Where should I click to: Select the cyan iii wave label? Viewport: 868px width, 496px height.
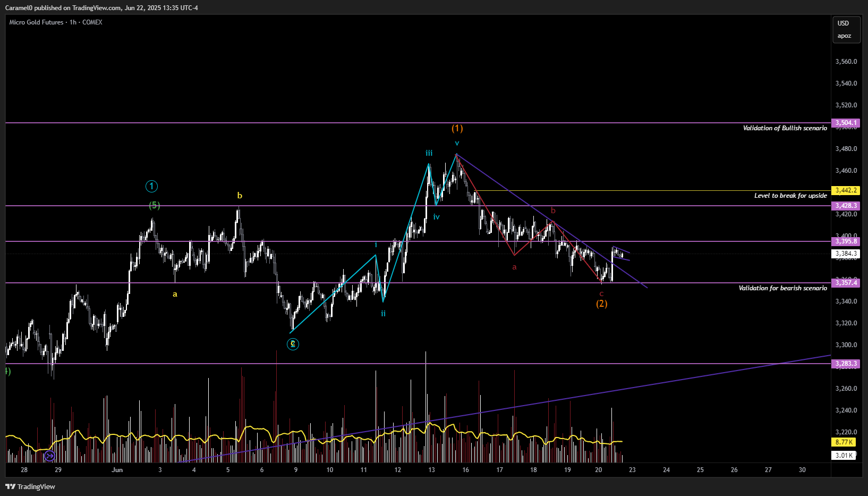click(x=429, y=153)
